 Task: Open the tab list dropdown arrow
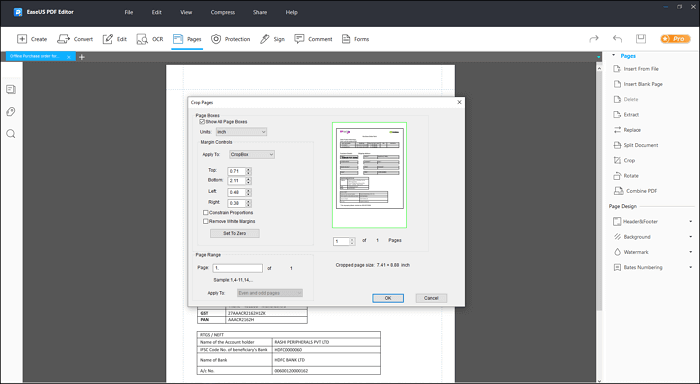click(x=598, y=57)
